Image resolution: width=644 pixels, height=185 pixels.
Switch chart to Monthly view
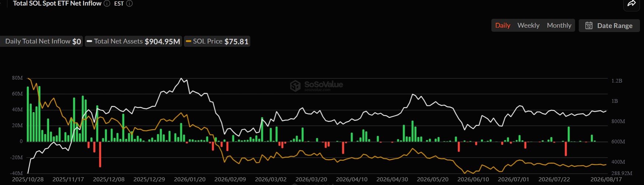pos(559,25)
